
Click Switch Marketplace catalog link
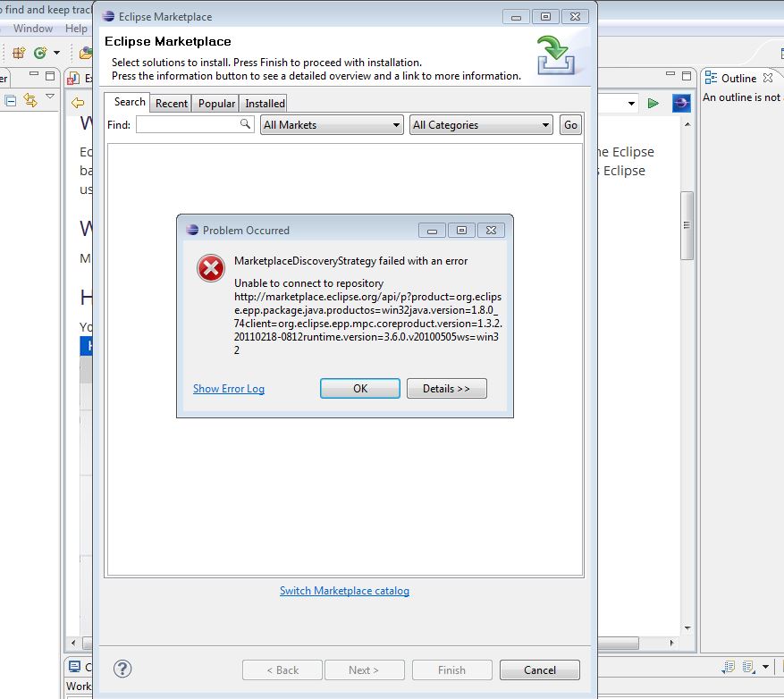click(344, 591)
